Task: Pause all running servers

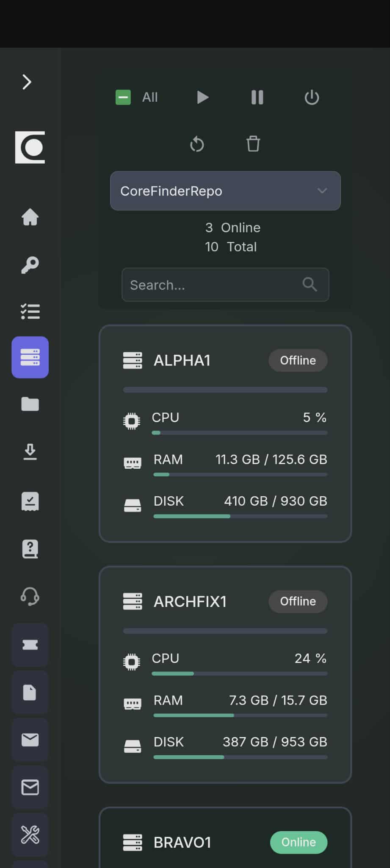Action: point(257,97)
